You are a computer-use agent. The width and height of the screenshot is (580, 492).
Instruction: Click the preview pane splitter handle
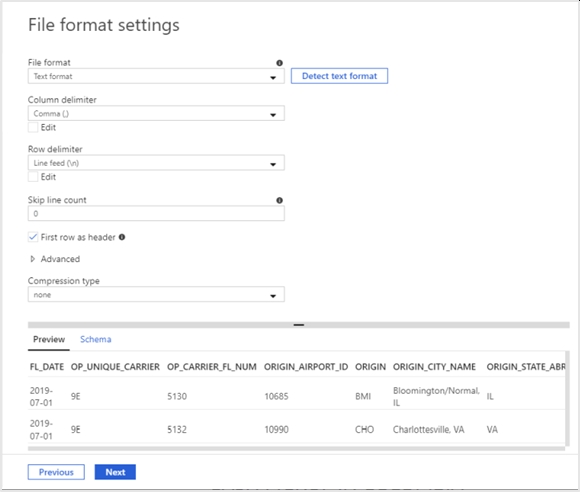[x=299, y=325]
